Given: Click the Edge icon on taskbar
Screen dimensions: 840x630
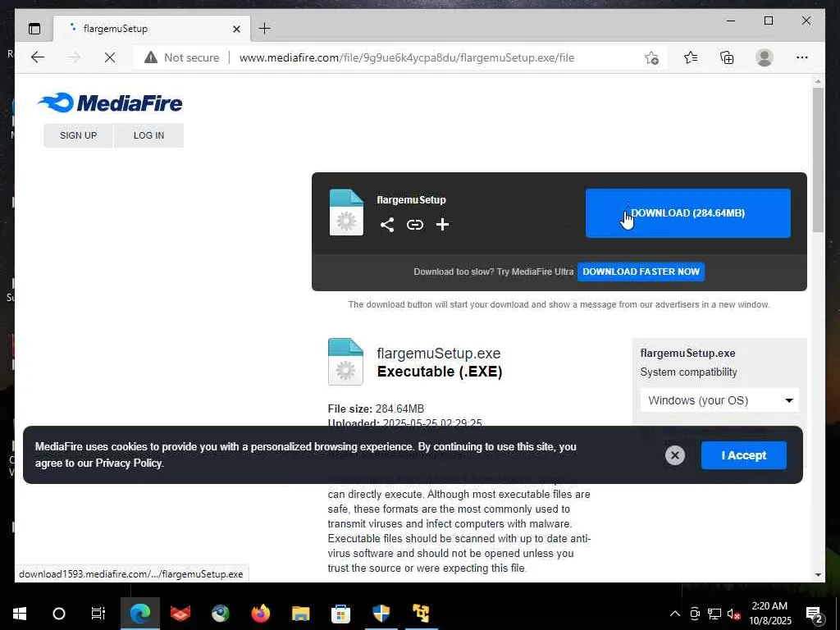Looking at the screenshot, I should pyautogui.click(x=140, y=614).
